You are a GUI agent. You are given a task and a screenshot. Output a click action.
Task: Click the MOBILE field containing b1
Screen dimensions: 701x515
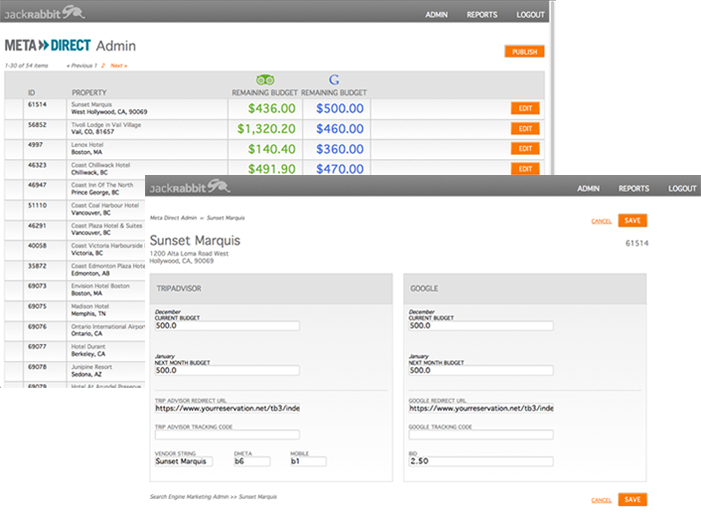pos(308,461)
